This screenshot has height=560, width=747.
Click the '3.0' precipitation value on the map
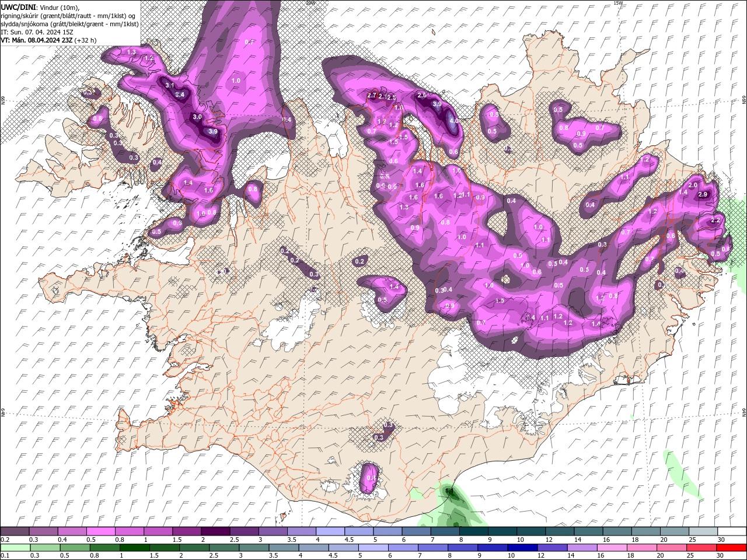[x=197, y=117]
